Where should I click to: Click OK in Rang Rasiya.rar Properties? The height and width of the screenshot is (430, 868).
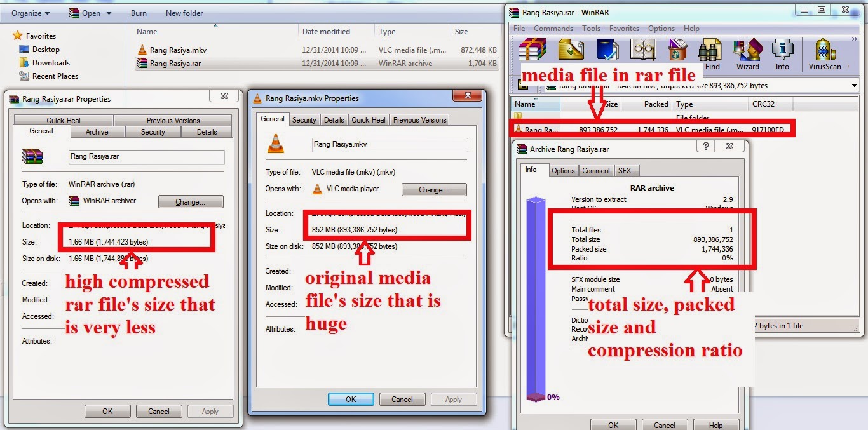107,412
